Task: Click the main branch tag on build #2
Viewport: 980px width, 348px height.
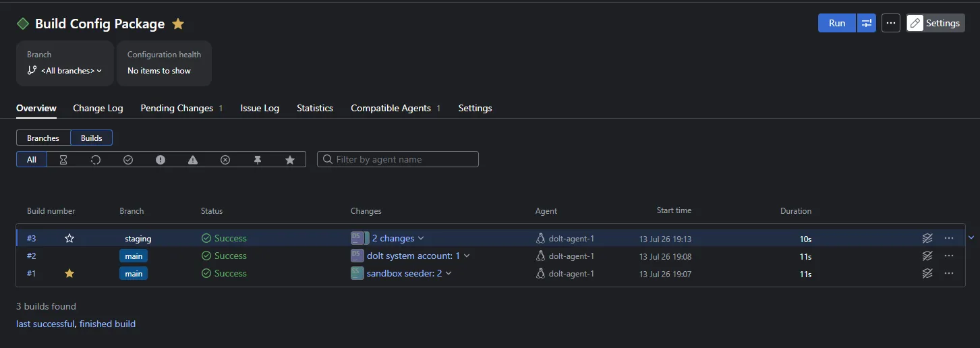Action: point(134,256)
